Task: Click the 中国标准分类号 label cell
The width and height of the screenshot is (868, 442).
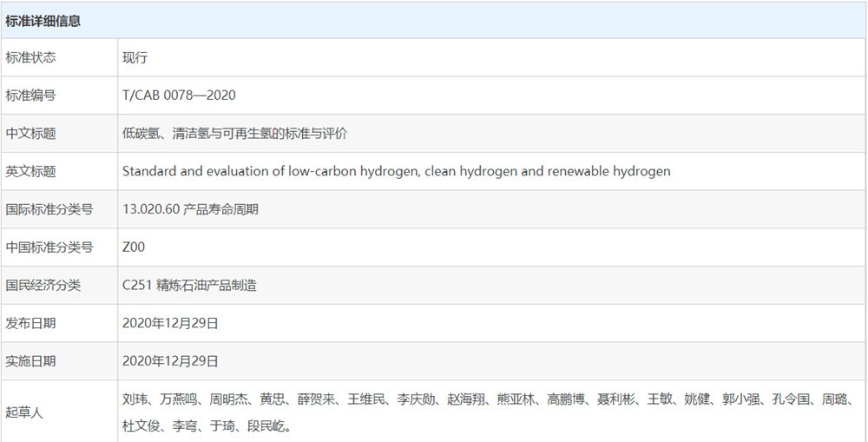Action: tap(49, 247)
